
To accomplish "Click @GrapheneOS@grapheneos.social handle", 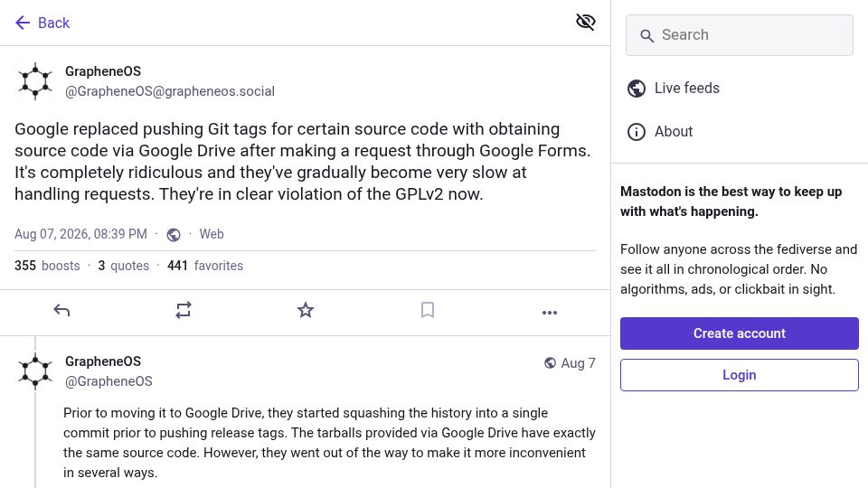I will (x=170, y=91).
